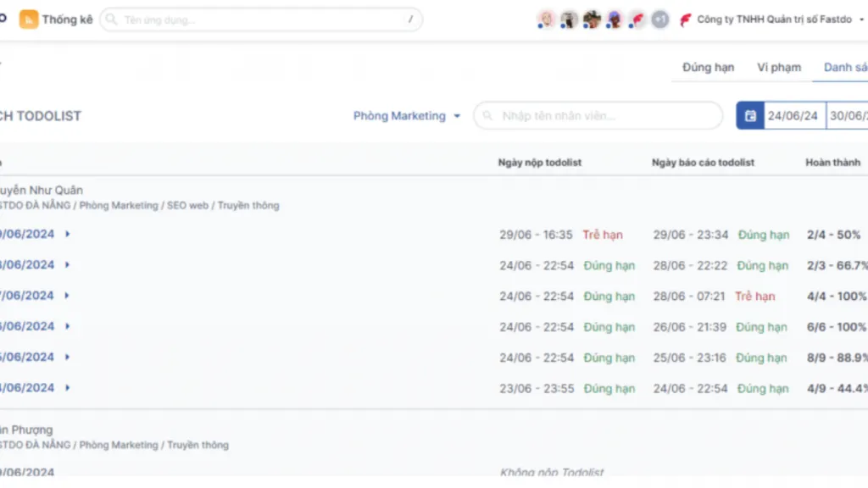Expand the row reported 28/06 - 07:21

point(67,296)
